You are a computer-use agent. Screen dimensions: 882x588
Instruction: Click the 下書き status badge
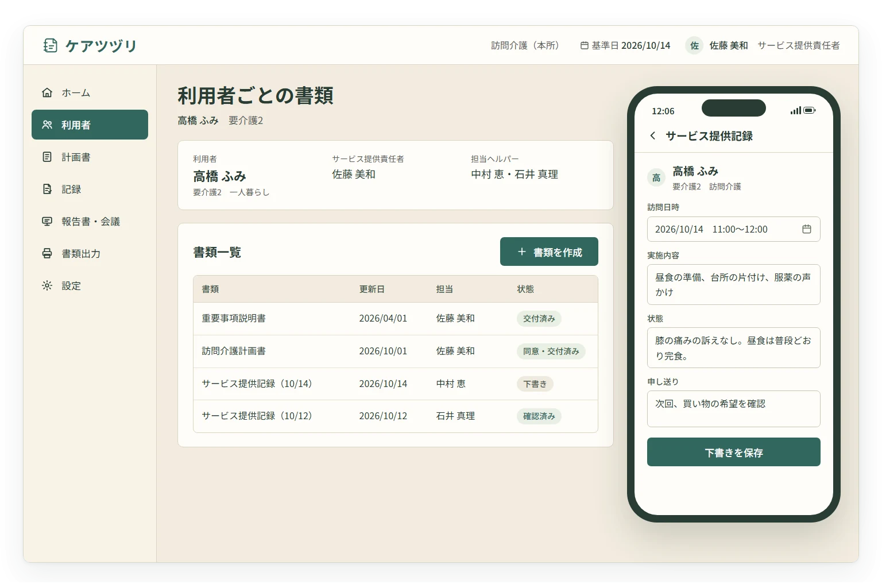535,384
